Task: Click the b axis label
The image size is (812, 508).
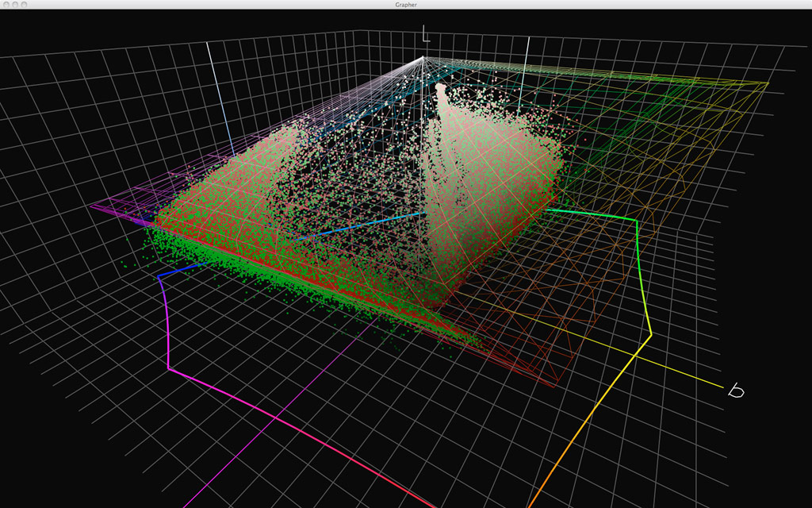Action: tap(736, 391)
